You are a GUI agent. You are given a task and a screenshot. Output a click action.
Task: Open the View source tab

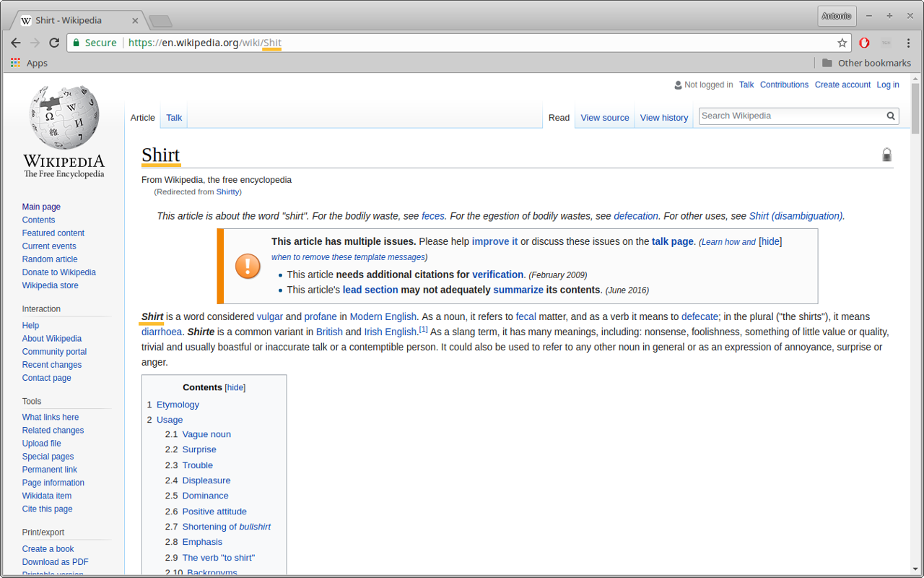[x=605, y=117]
